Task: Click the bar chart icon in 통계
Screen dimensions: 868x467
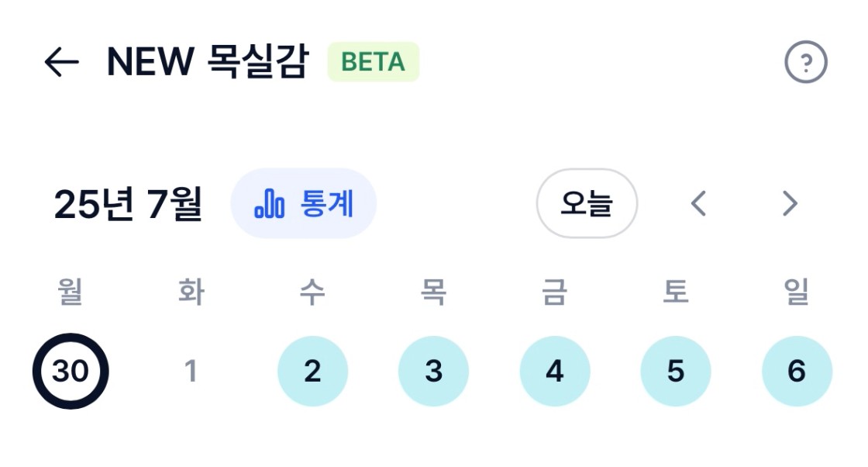Action: [x=270, y=203]
